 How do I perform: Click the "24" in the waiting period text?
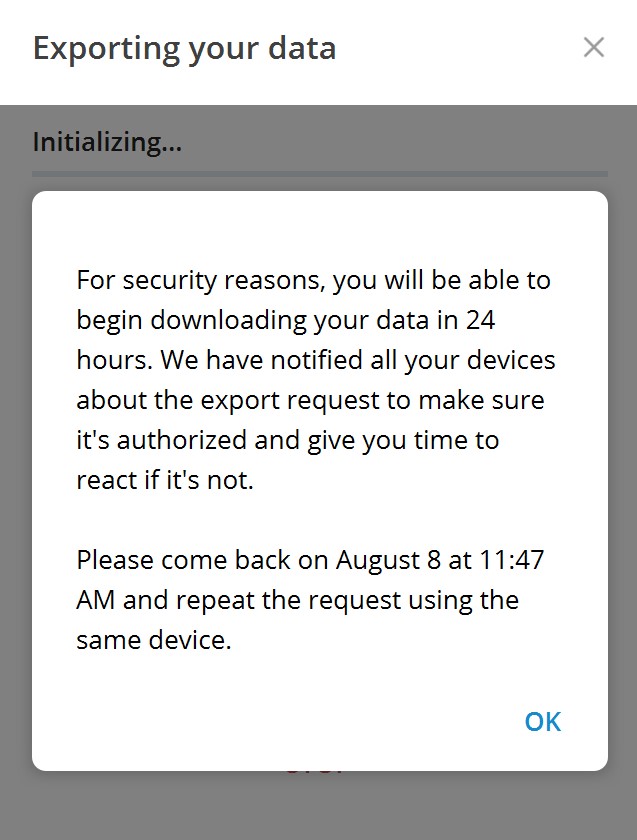pyautogui.click(x=479, y=320)
